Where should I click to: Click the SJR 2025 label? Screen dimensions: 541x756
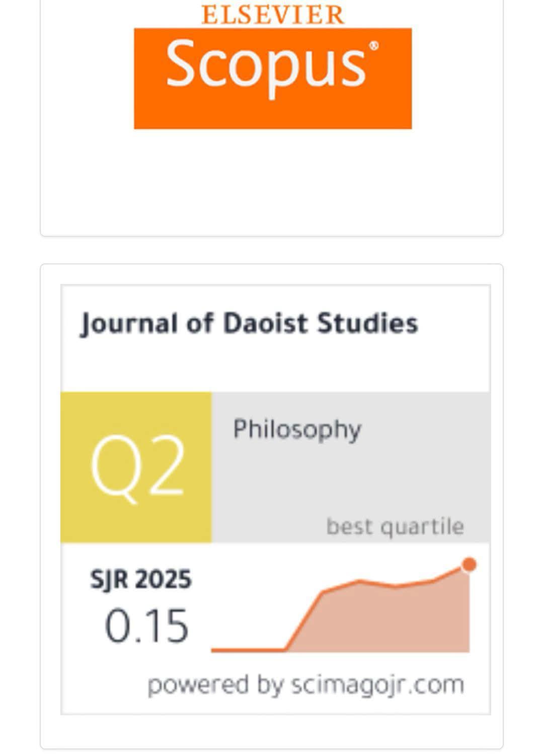(x=141, y=579)
